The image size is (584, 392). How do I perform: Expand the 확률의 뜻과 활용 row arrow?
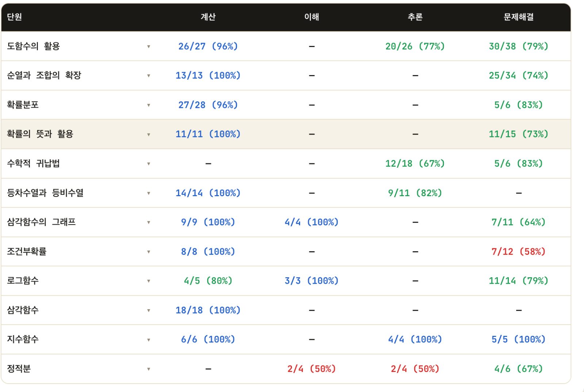(149, 135)
